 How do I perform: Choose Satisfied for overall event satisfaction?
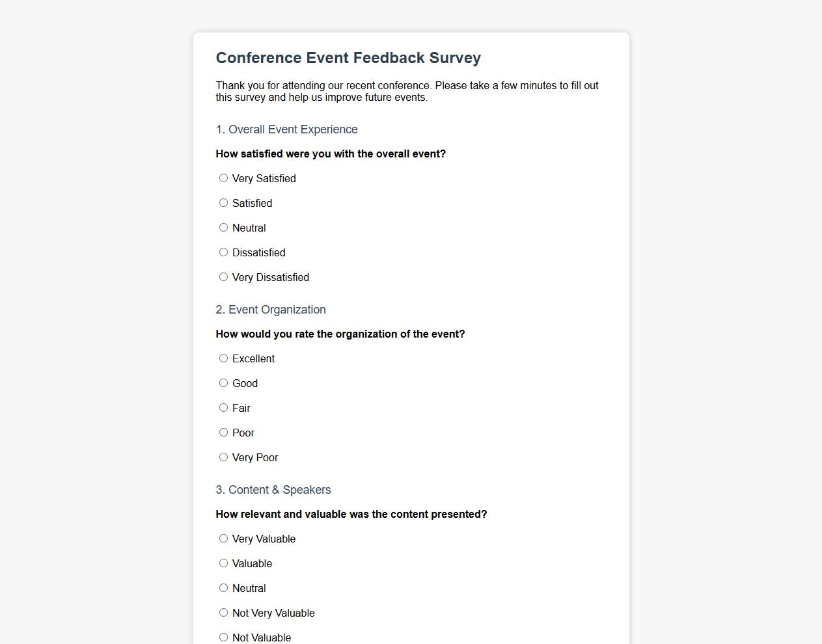(223, 202)
